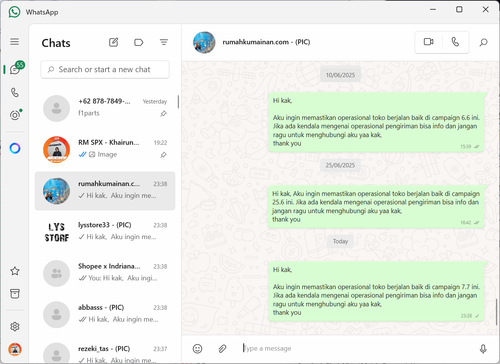Minimize the WhatsApp window
This screenshot has height=364, width=500.
point(433,9)
